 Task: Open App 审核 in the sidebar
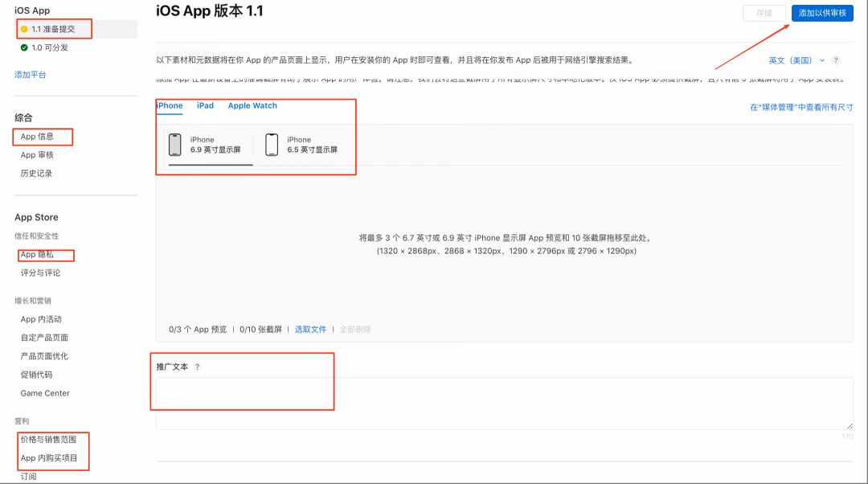(x=37, y=155)
